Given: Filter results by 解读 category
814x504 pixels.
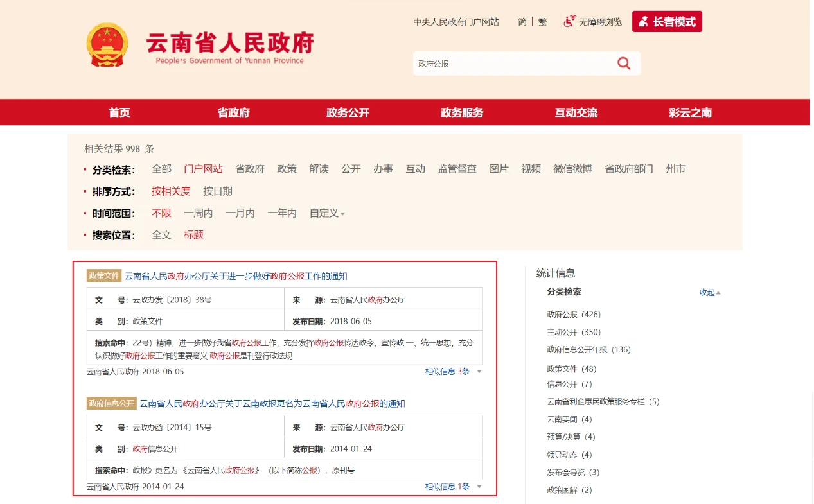Looking at the screenshot, I should pos(319,169).
